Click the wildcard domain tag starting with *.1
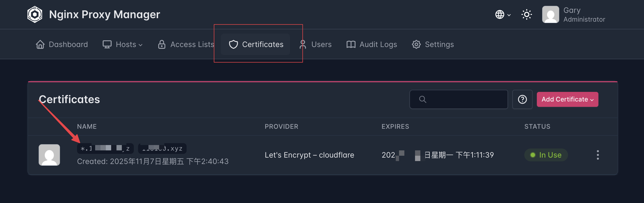This screenshot has height=203, width=644. click(105, 148)
